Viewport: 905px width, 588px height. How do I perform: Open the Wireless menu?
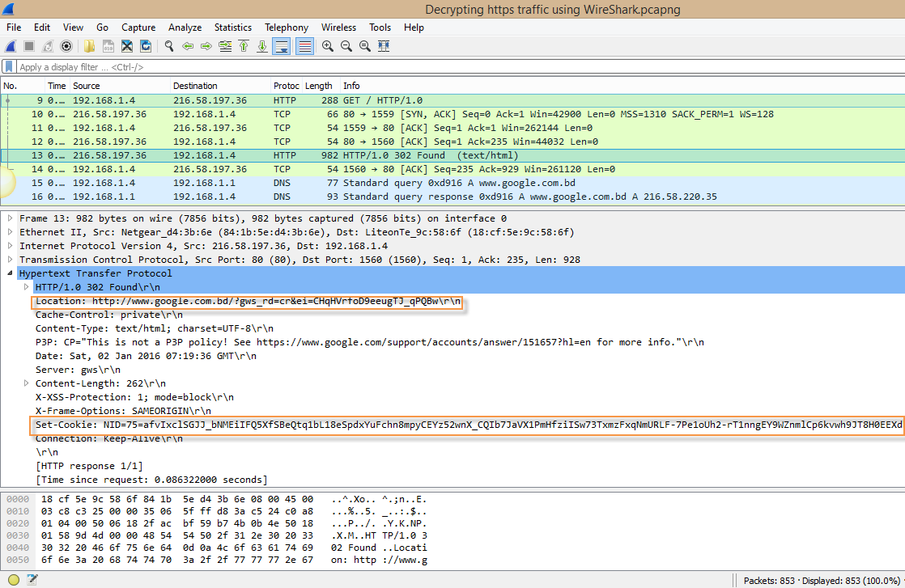click(338, 27)
